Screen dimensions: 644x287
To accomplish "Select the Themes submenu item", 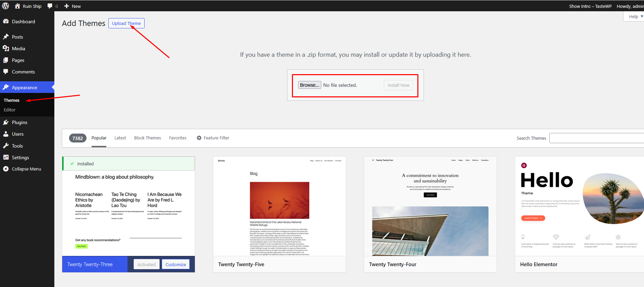I will (x=12, y=100).
